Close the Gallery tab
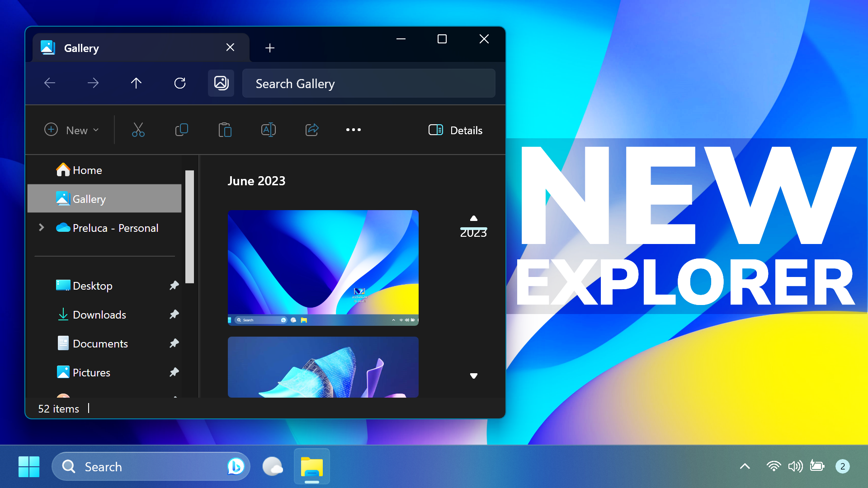Viewport: 868px width, 488px height. 230,47
